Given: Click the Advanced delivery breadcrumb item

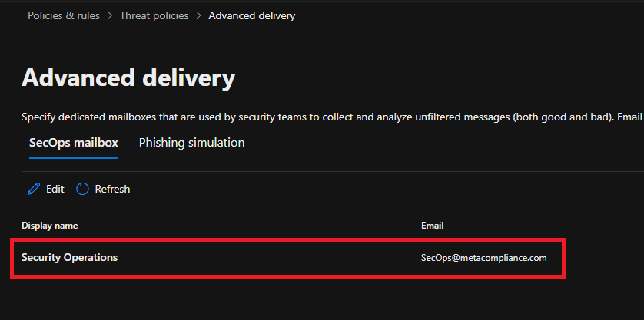Looking at the screenshot, I should pyautogui.click(x=252, y=16).
